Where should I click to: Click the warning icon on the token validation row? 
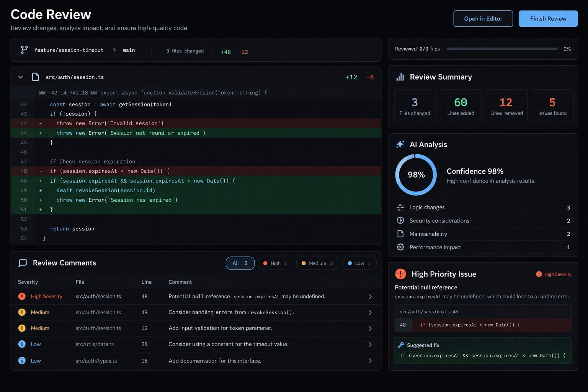(22, 328)
